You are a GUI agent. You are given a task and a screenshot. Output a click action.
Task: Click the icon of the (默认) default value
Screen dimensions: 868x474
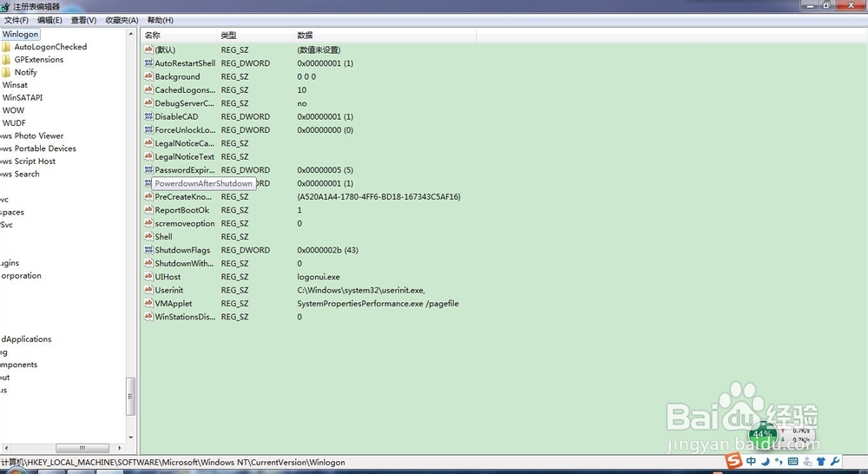click(x=148, y=49)
